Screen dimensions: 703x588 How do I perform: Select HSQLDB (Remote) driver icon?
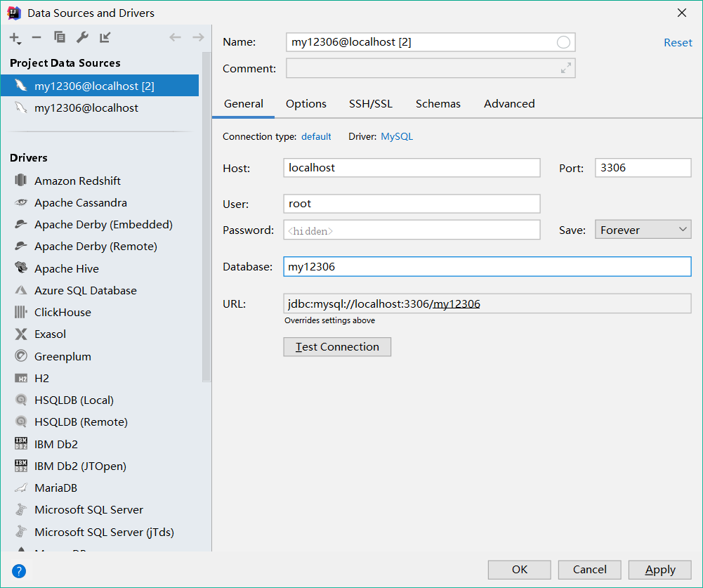tap(20, 422)
